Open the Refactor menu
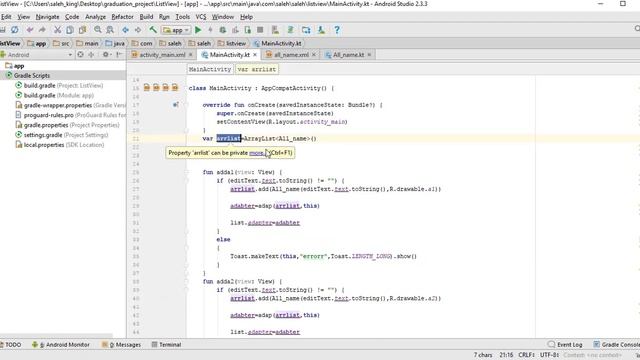This screenshot has height=360, width=640. pyautogui.click(x=122, y=17)
